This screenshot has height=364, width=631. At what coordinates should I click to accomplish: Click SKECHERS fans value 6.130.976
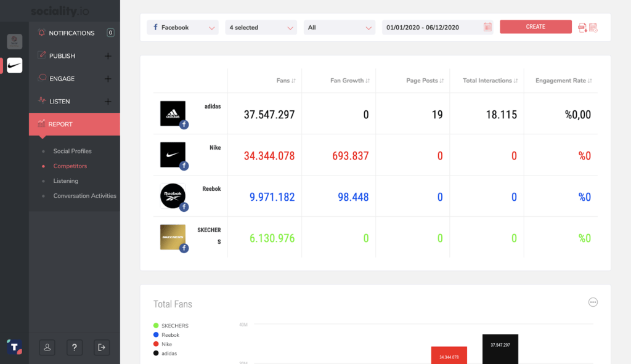pos(272,238)
